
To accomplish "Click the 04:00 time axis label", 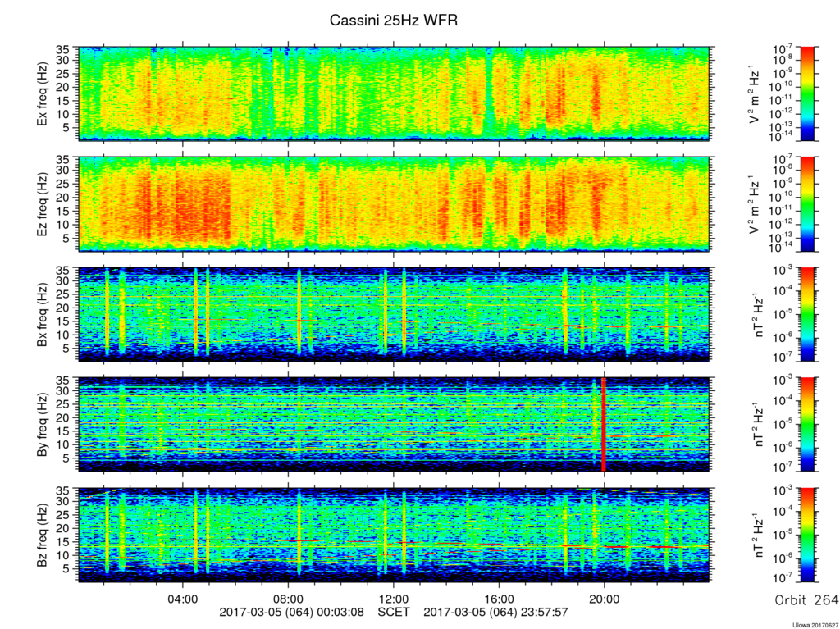I will coord(183,599).
